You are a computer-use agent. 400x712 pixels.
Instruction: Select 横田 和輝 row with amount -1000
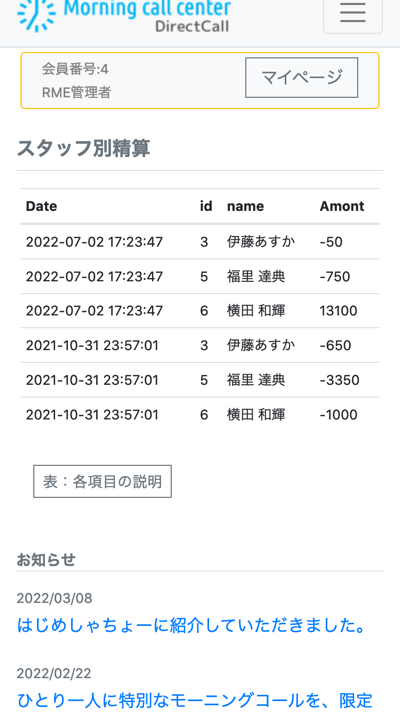tap(200, 415)
